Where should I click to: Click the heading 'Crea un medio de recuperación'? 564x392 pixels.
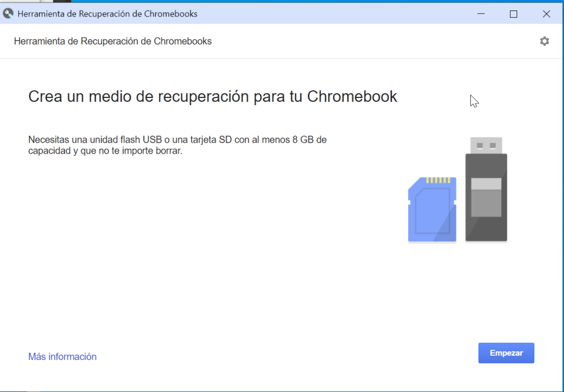click(x=212, y=96)
